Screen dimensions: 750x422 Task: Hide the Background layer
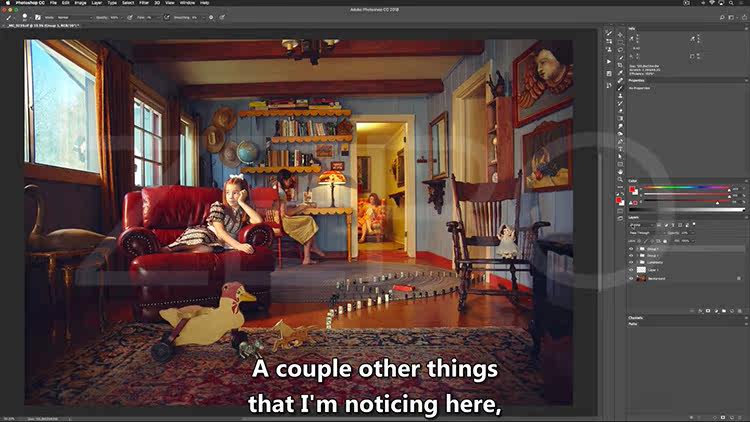pyautogui.click(x=631, y=278)
